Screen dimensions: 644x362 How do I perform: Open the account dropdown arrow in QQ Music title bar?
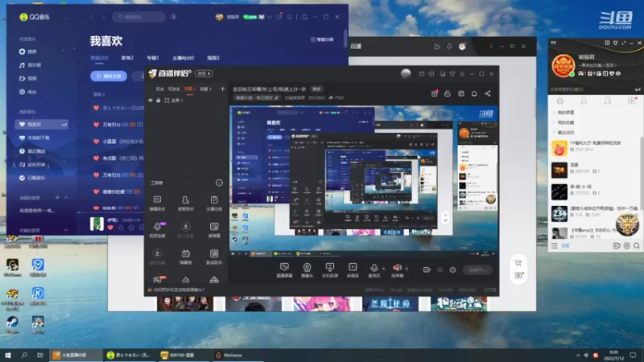pyautogui.click(x=270, y=17)
